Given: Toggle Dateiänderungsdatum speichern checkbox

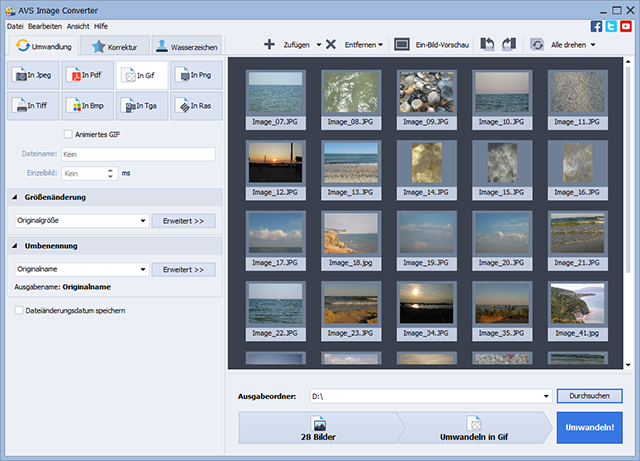Looking at the screenshot, I should pyautogui.click(x=19, y=311).
